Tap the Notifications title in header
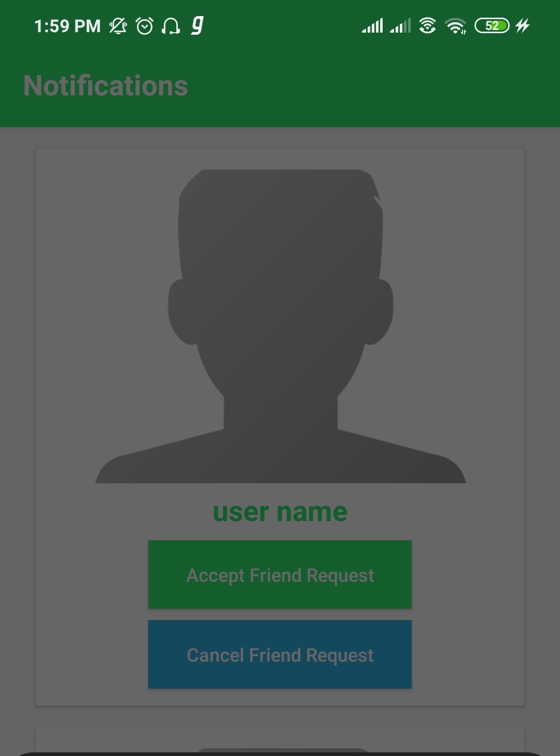Screen dimensions: 560x756 point(106,86)
